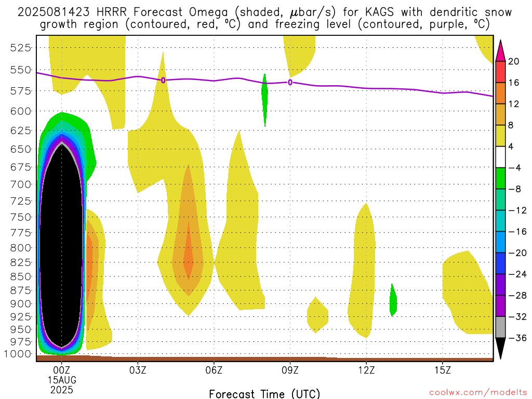Click the 975 pressure level label

pos(21,342)
